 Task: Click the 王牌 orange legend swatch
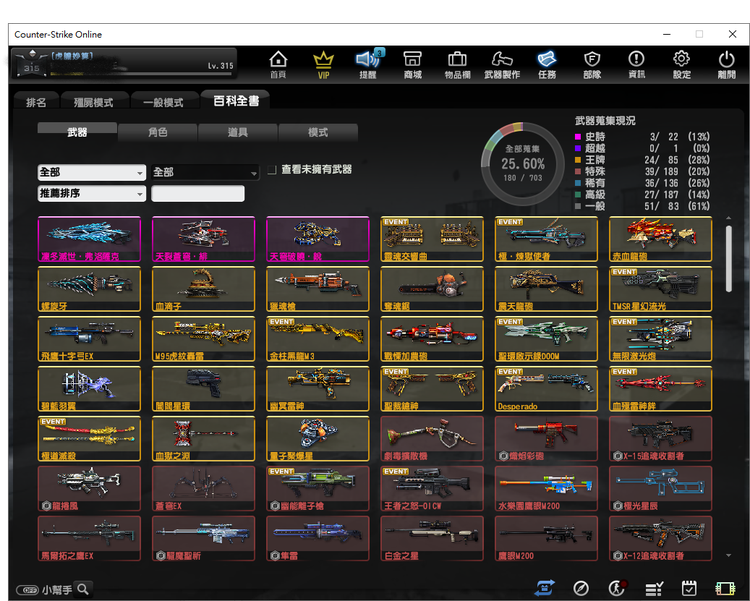click(x=577, y=160)
